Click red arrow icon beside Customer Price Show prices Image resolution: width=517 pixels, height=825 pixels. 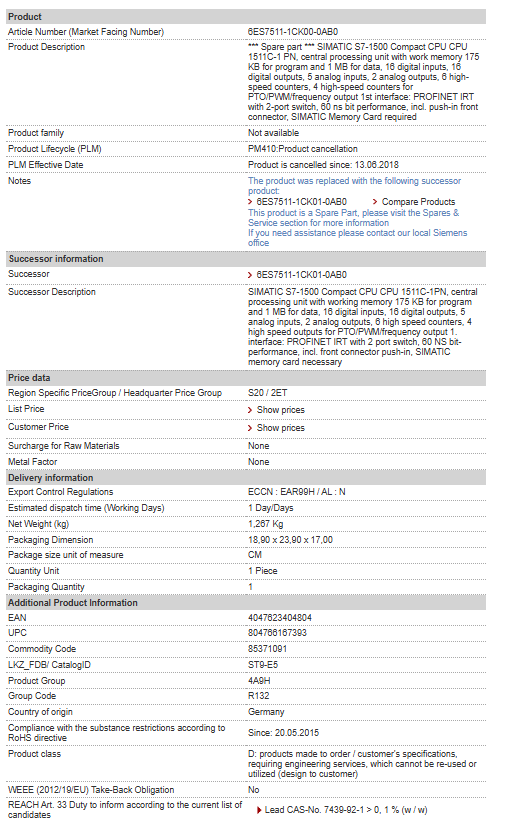coord(250,428)
